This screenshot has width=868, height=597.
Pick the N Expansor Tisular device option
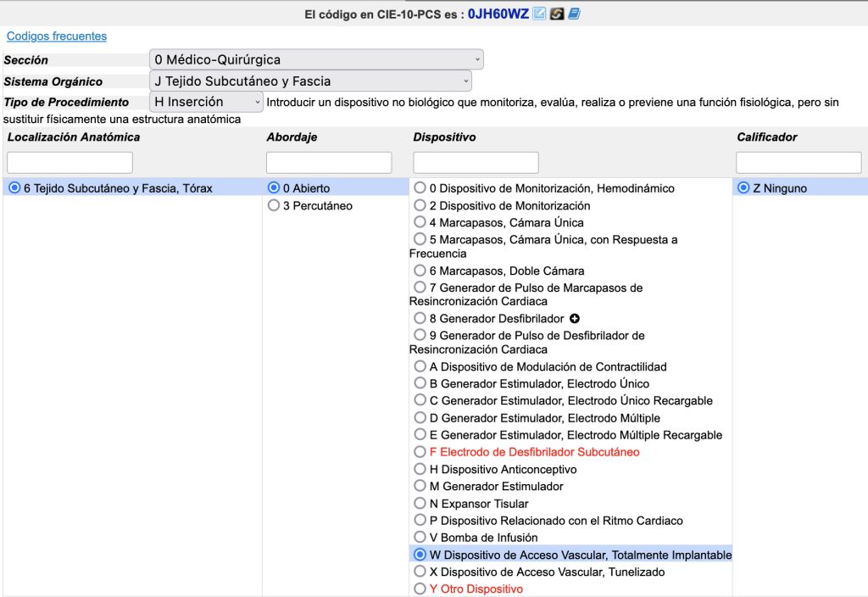[x=420, y=503]
